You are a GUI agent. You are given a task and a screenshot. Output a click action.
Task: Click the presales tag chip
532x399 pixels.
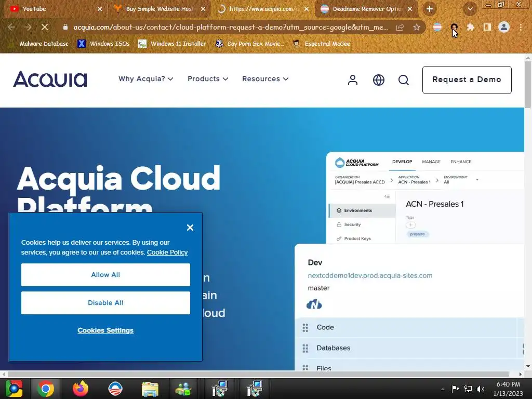(x=417, y=234)
